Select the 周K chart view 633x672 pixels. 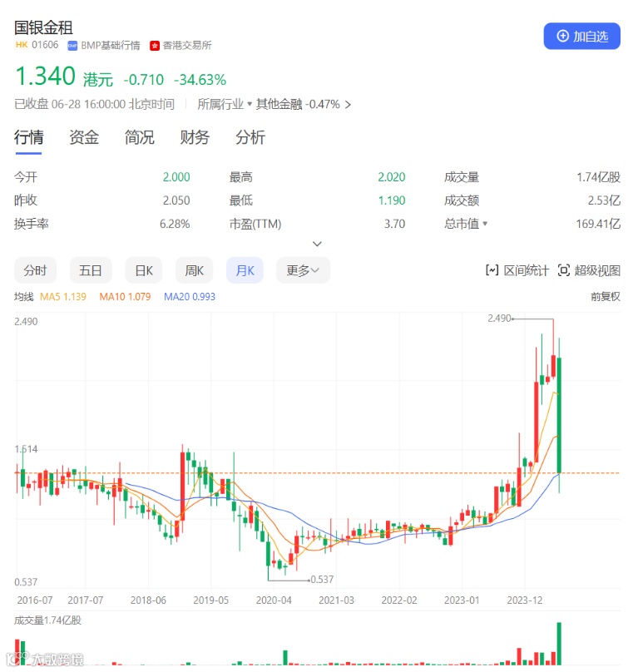(x=194, y=270)
